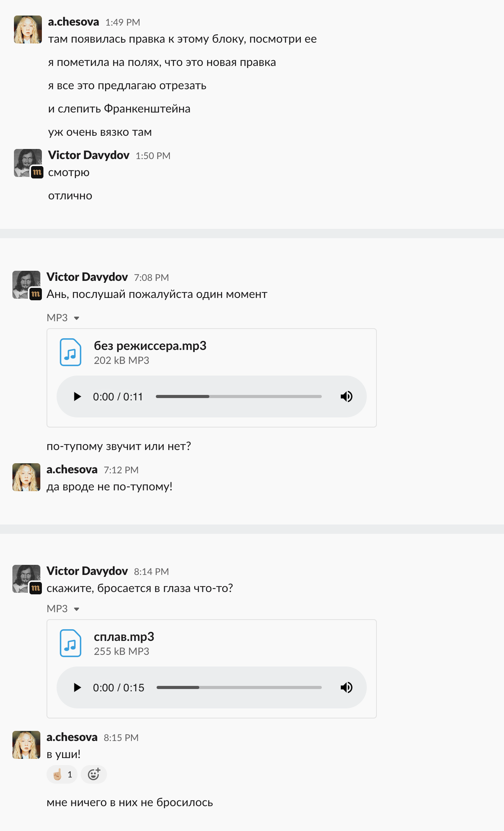Play the без режиссера.mp3 audio
Image resolution: width=504 pixels, height=831 pixels.
78,396
